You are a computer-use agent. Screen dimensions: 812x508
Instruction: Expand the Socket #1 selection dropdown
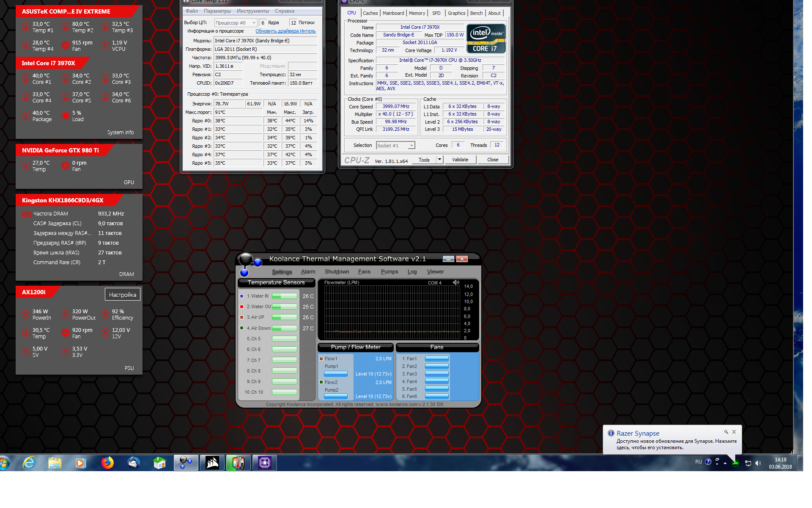click(411, 146)
